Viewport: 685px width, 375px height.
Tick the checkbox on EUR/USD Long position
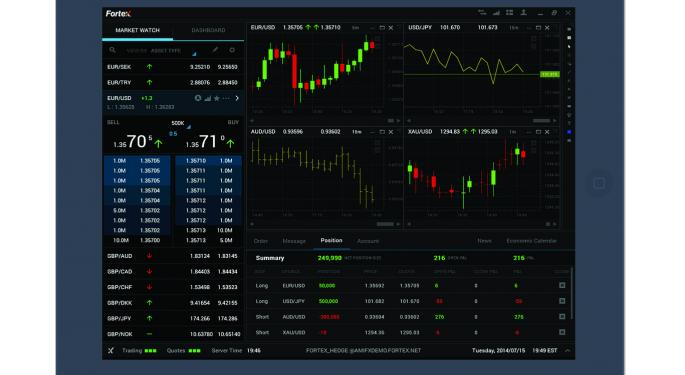[562, 285]
